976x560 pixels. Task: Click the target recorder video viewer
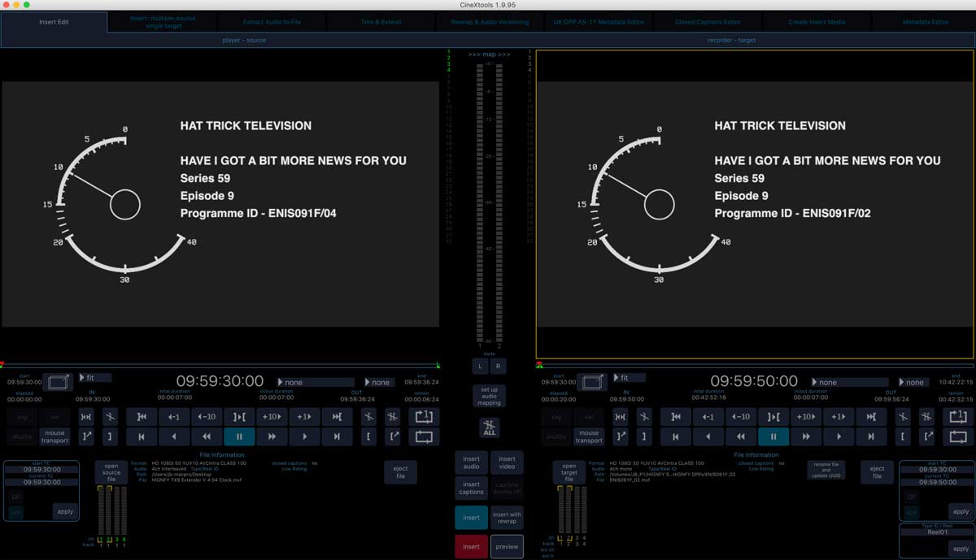(755, 204)
